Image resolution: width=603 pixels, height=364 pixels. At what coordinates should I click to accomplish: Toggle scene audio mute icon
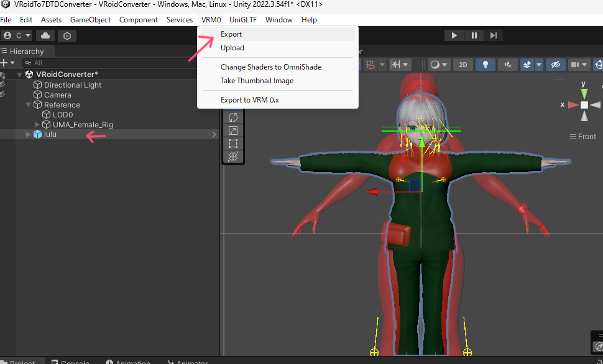tap(507, 65)
